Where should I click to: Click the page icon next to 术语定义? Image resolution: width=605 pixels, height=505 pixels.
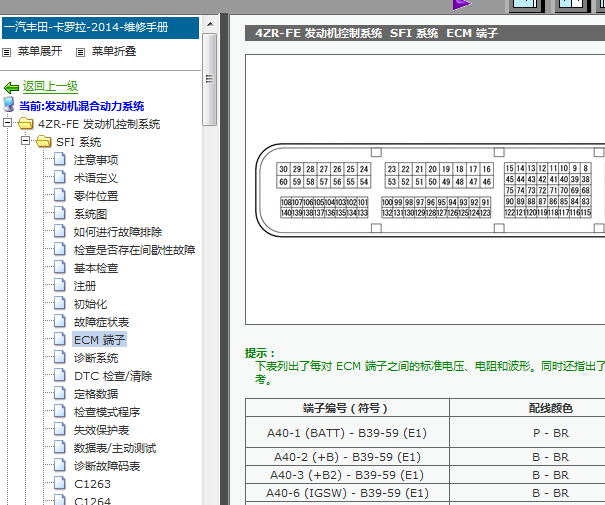(60, 177)
